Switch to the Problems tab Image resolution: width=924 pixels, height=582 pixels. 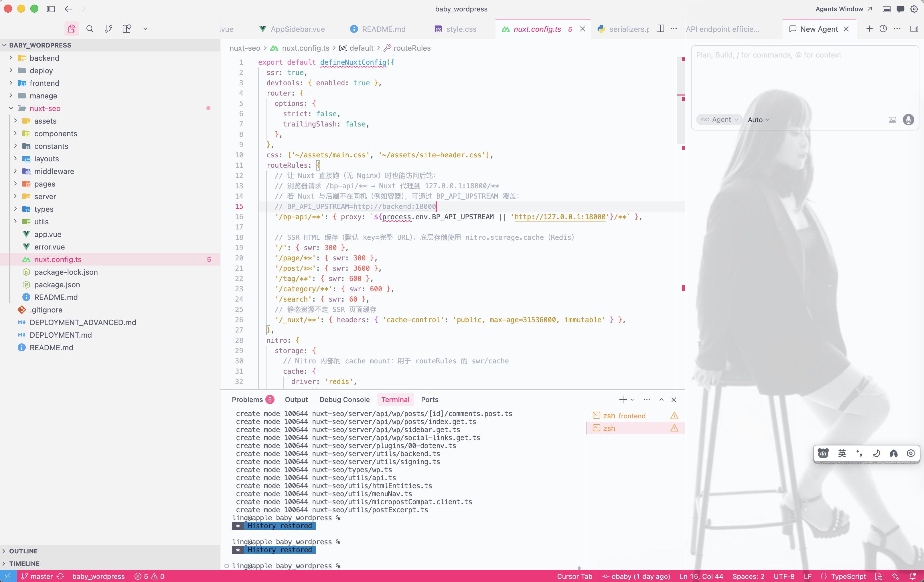[x=248, y=399]
